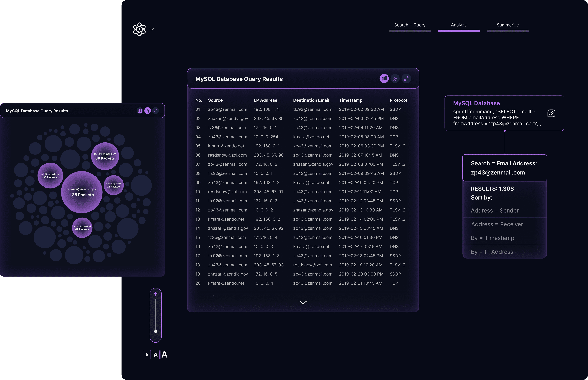Select the tlx92@zenmail.com 33 Packets bubble
The width and height of the screenshot is (588, 380).
(50, 176)
